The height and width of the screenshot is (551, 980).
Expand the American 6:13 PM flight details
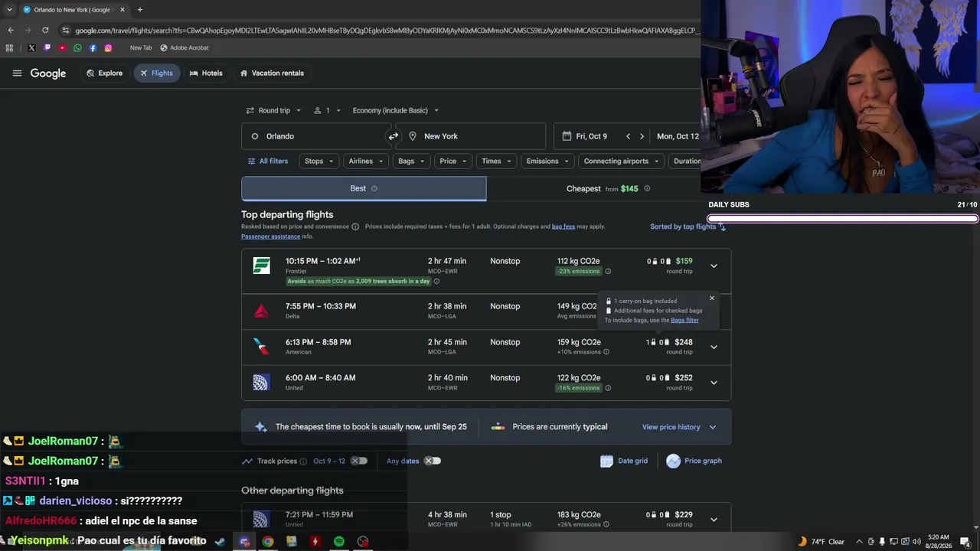click(714, 347)
